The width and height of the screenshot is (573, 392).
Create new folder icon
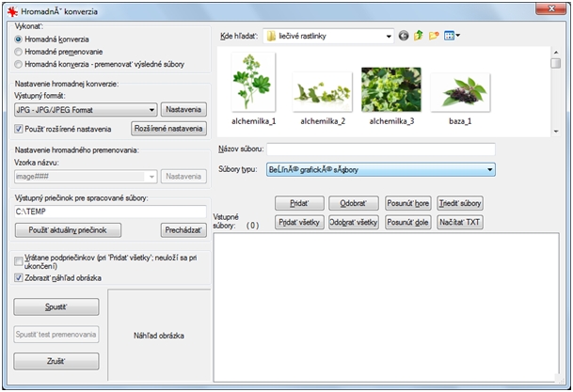(x=434, y=36)
